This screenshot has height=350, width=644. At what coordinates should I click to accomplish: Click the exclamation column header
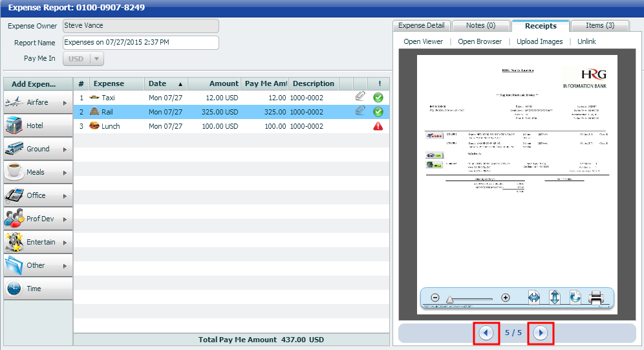pos(379,83)
